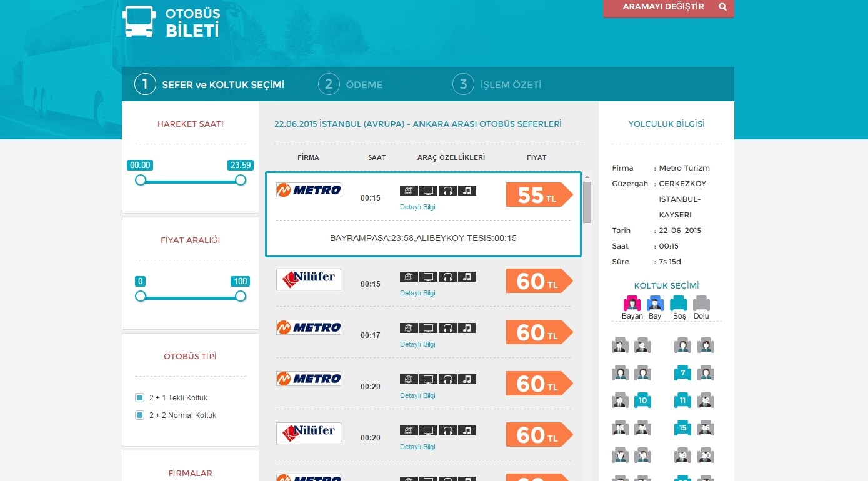The height and width of the screenshot is (481, 868).
Task: Open Detaylı Bilgi for Nilüfer 00:20 trip
Action: (417, 447)
